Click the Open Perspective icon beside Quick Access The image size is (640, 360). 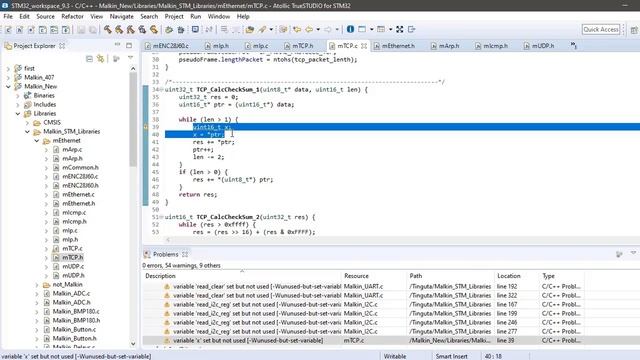point(633,30)
